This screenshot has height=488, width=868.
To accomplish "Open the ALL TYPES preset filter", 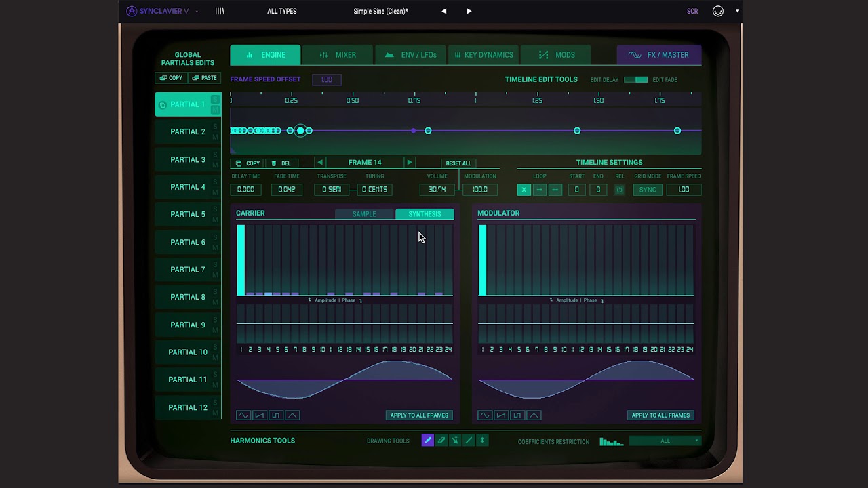I will coord(282,11).
